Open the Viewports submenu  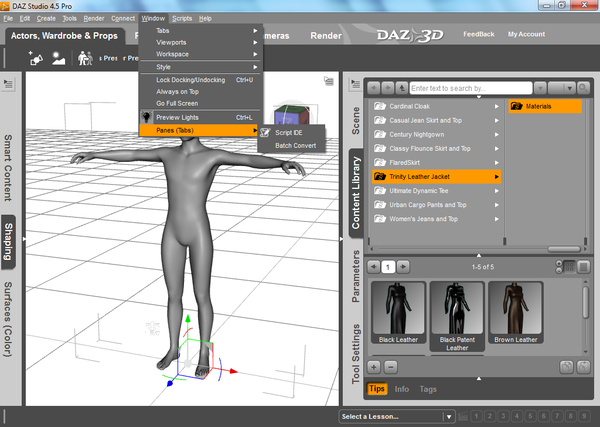pyautogui.click(x=201, y=42)
